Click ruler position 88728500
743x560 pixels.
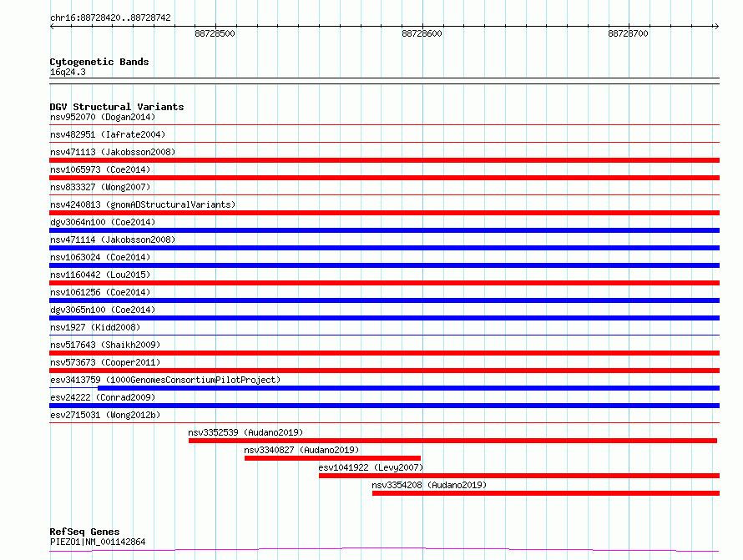215,33
